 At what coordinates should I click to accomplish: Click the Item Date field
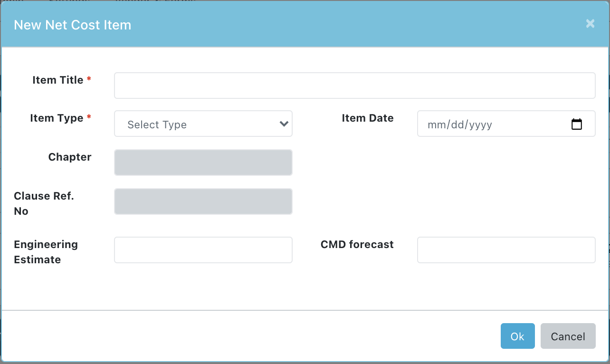pos(506,124)
